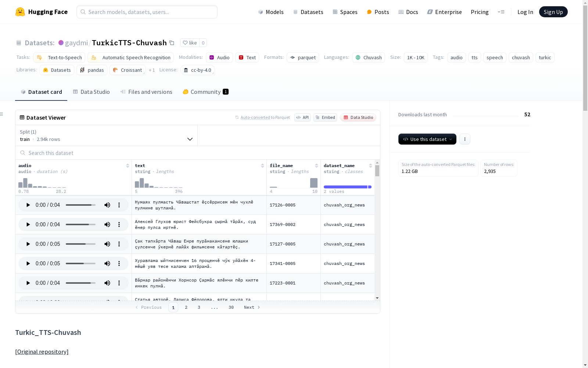Play audio for file 17127-0005
This screenshot has width=588, height=368.
tap(28, 244)
